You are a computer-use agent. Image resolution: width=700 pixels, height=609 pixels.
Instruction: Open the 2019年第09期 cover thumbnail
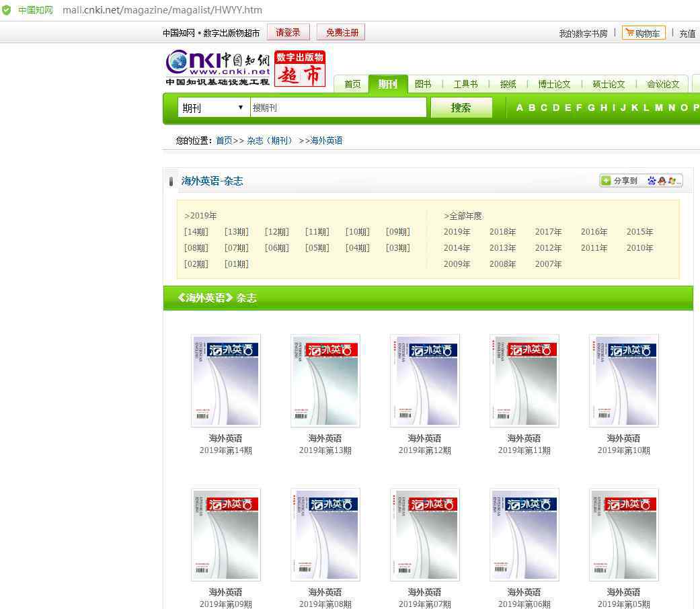(226, 534)
